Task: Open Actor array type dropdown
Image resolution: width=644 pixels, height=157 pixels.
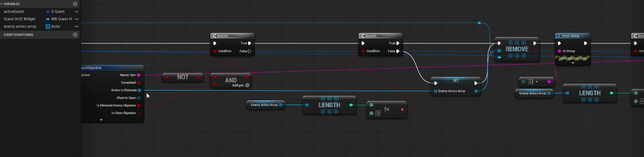Action: (53, 27)
